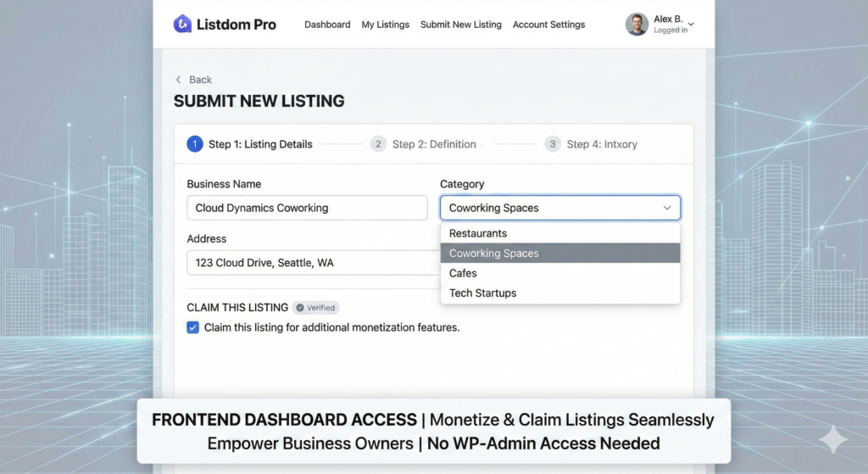The height and width of the screenshot is (474, 868).
Task: Click the Back arrow icon
Action: pyautogui.click(x=178, y=80)
